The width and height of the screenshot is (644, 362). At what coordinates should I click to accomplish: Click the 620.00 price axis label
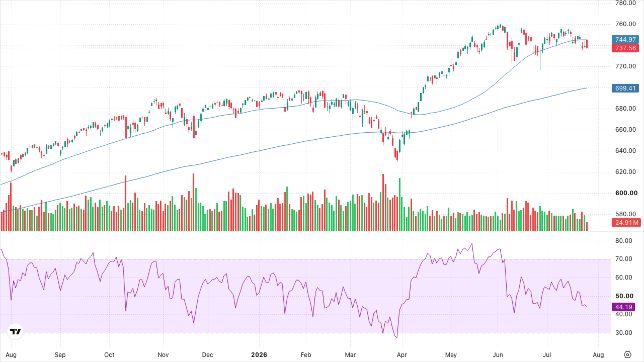(x=625, y=172)
